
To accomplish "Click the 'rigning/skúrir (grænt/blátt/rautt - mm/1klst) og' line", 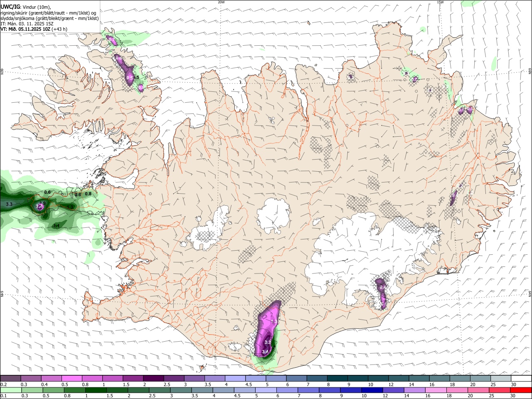I will (x=48, y=13).
